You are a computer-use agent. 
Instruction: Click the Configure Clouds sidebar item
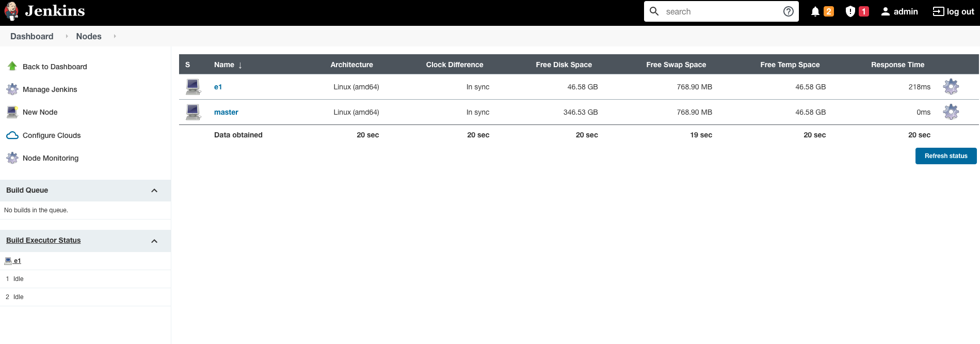52,135
